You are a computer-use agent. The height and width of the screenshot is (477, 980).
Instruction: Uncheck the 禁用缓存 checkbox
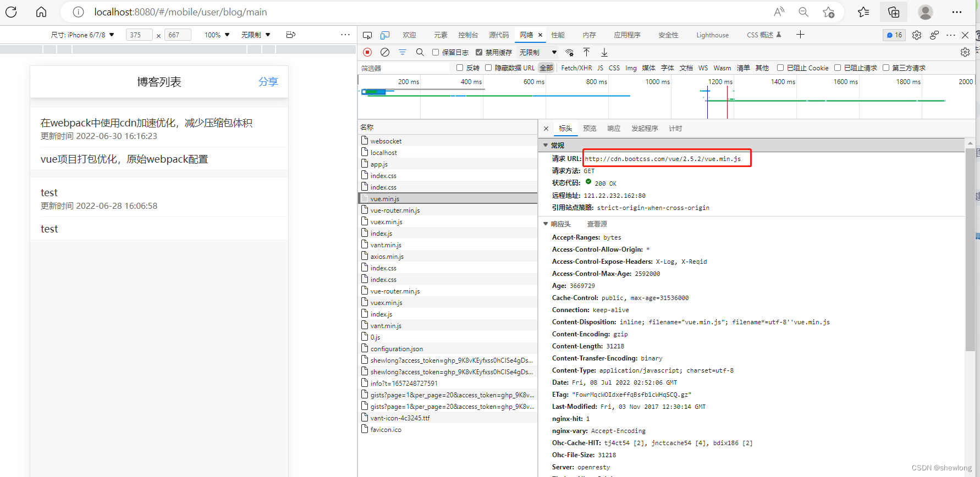pos(479,52)
